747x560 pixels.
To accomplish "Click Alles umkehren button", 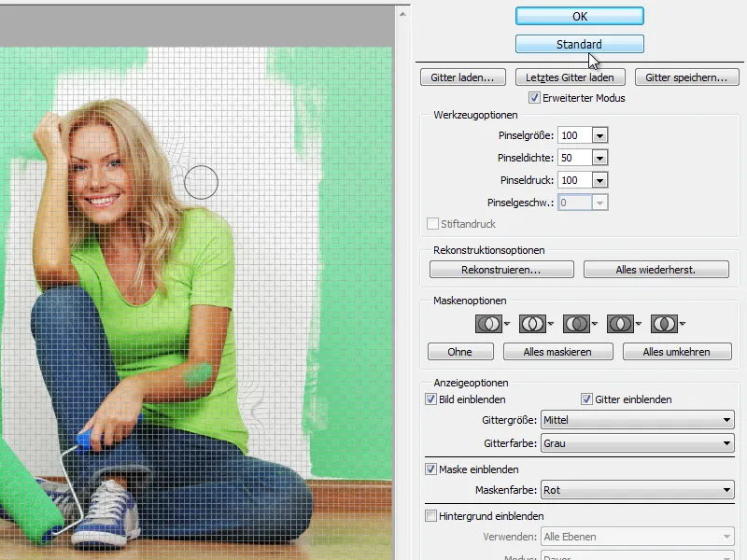I will 677,352.
